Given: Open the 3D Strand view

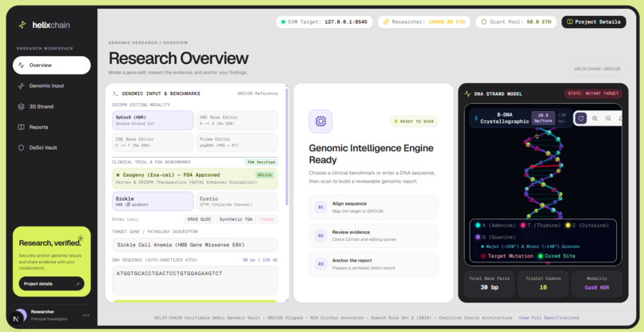Looking at the screenshot, I should [x=52, y=106].
